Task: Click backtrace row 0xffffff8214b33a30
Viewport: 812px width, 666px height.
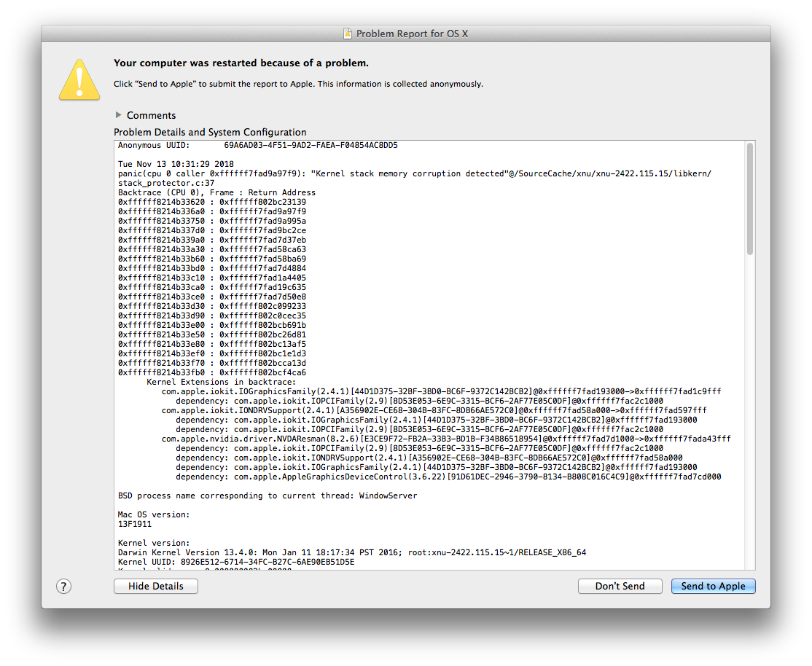Action: 212,250
